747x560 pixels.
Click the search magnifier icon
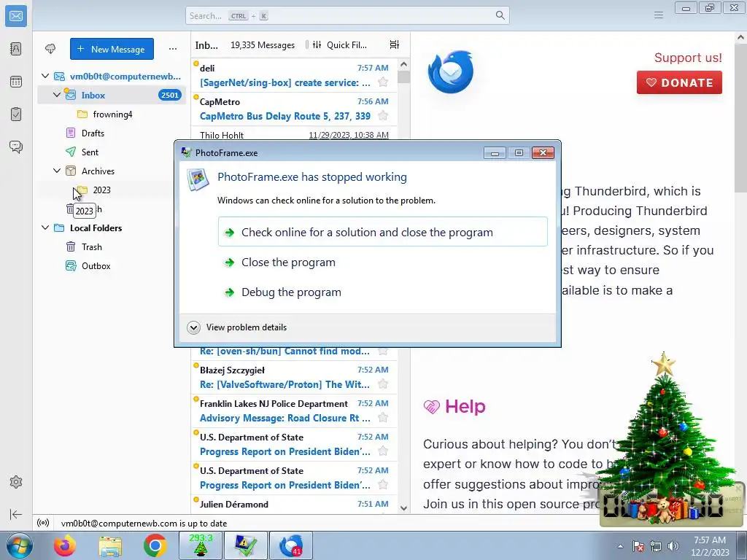point(500,15)
